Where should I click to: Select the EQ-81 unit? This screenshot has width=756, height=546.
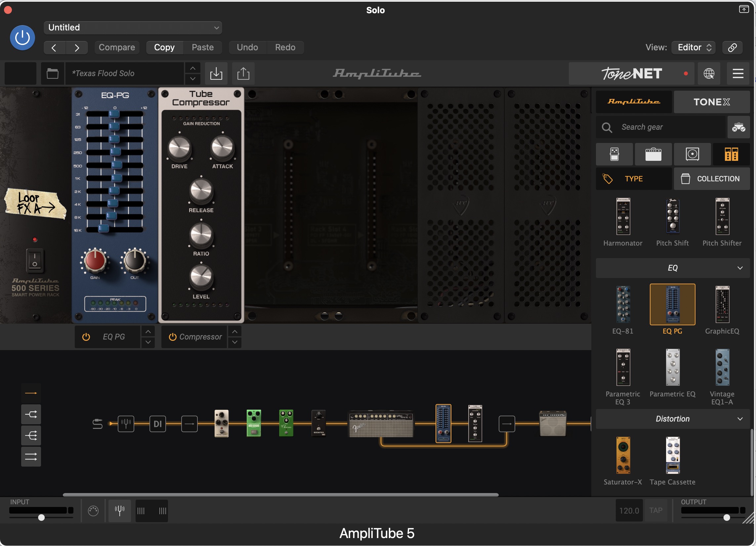pos(623,310)
